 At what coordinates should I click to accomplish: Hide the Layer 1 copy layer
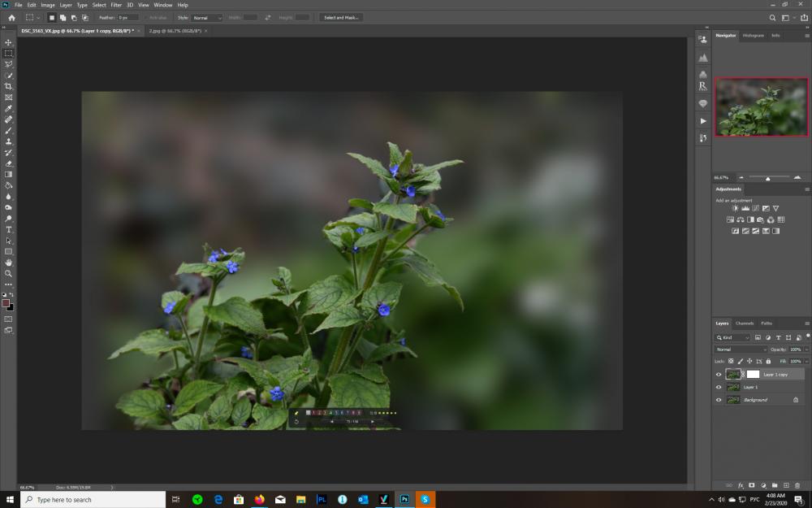click(719, 374)
